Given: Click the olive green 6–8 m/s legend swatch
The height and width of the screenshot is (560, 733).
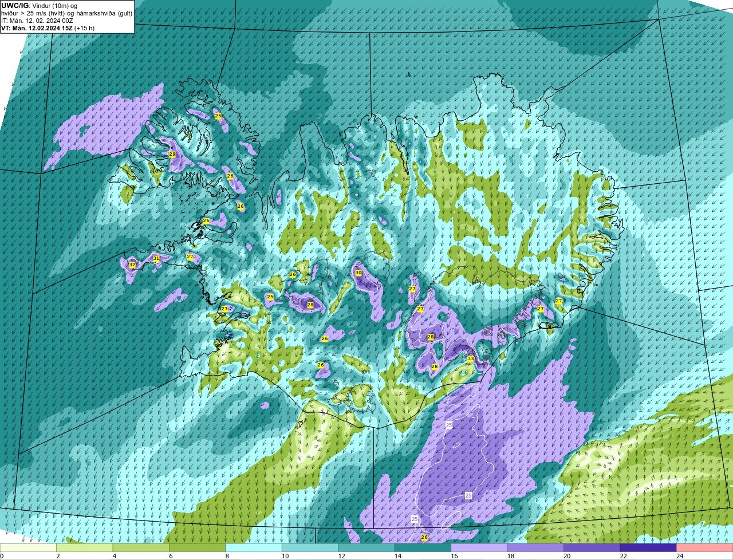Looking at the screenshot, I should pos(198,548).
